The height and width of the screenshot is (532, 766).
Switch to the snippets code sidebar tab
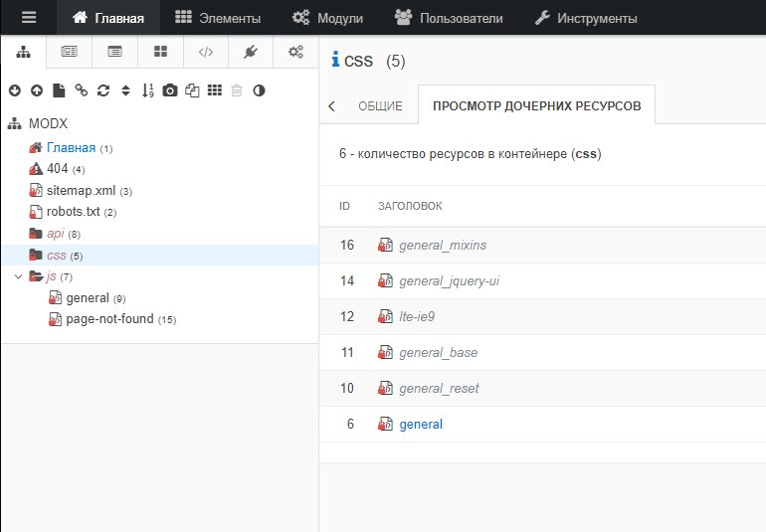tap(206, 52)
